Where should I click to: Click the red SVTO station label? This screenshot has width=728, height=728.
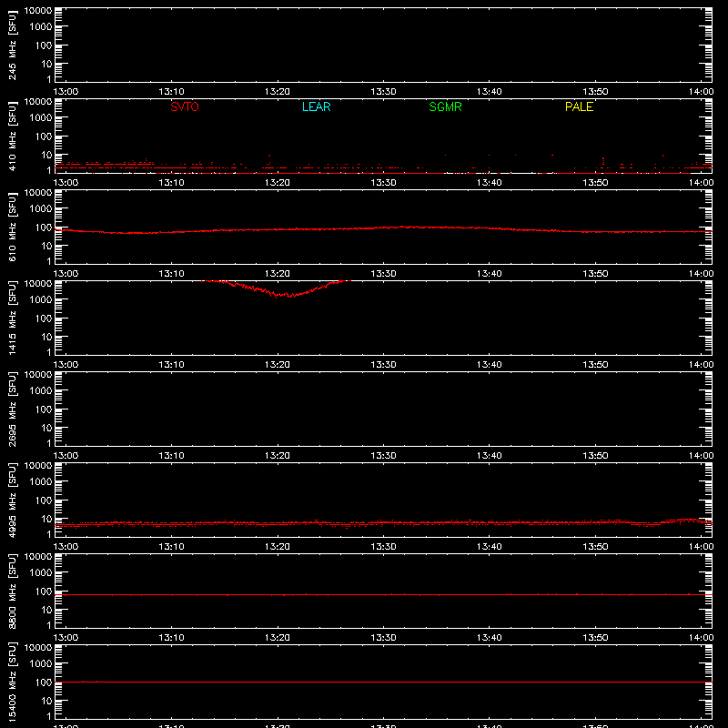click(185, 106)
